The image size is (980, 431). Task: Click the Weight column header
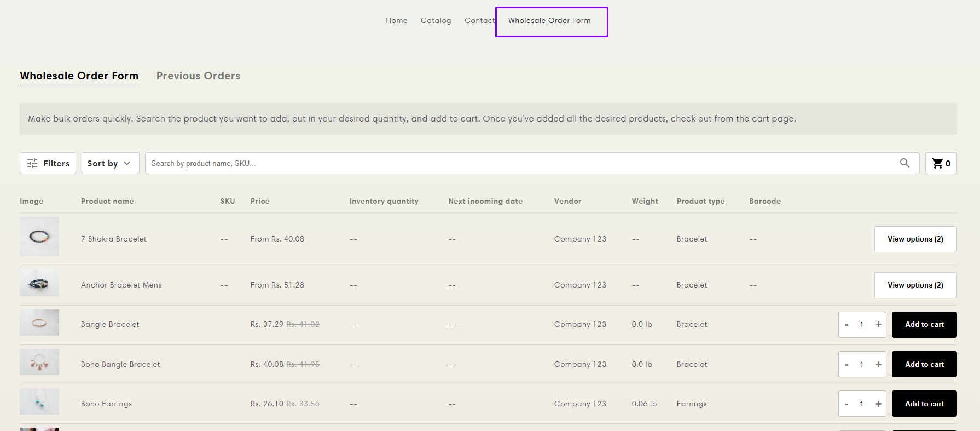(x=645, y=201)
